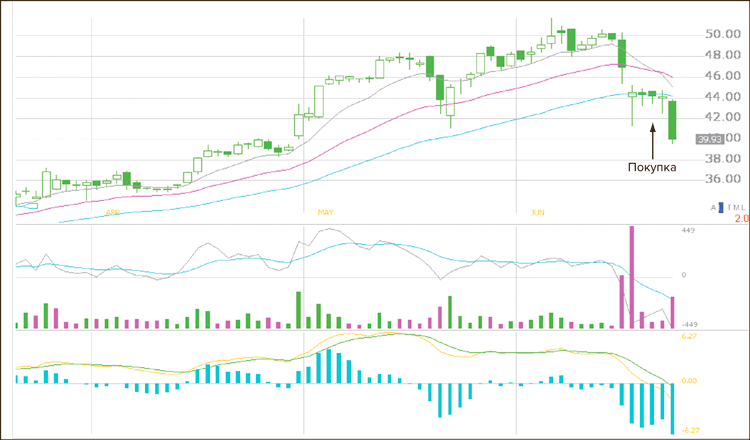Click the red 2.0 value
This screenshot has width=750, height=440.
pos(741,218)
